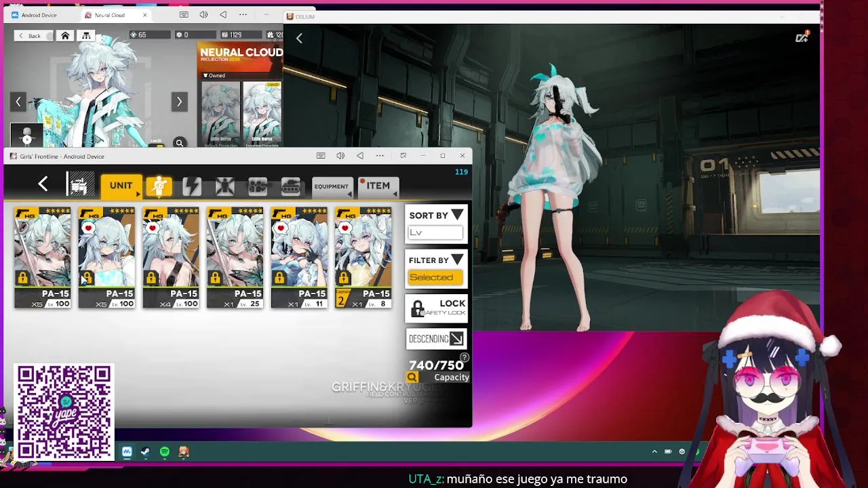Open the SORT BY dropdown
Screen dimensions: 868x488
(436, 216)
